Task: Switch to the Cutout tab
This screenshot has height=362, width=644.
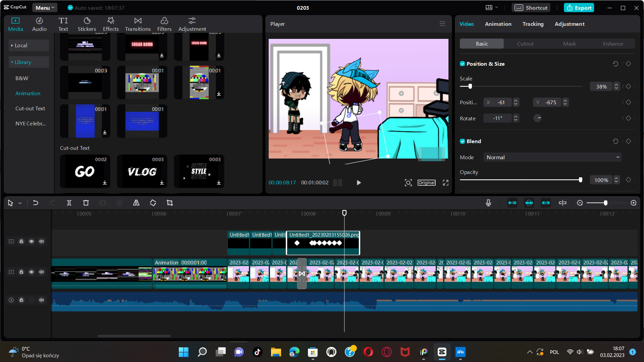Action: coord(525,44)
